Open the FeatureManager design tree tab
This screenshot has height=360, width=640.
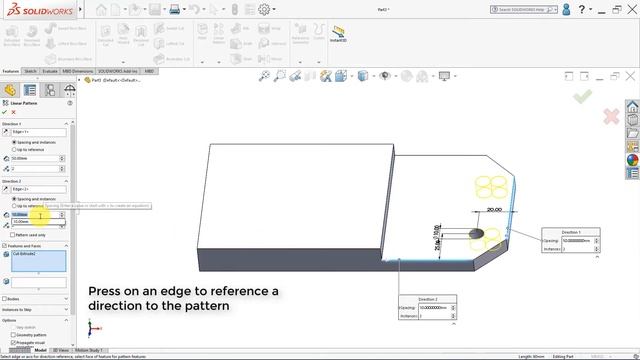[10, 90]
